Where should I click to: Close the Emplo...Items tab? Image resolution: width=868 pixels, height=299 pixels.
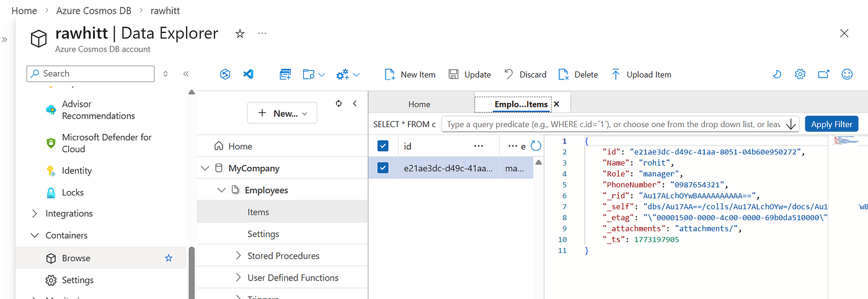pos(556,104)
